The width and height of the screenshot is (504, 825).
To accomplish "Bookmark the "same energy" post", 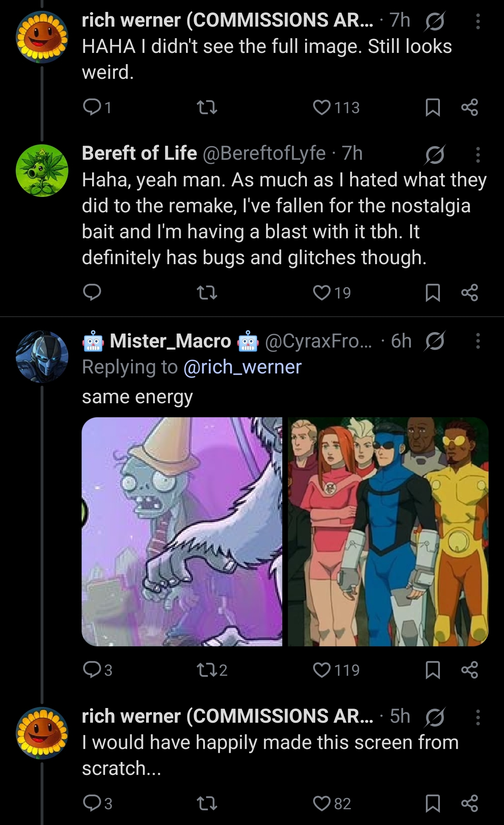I will [x=433, y=669].
